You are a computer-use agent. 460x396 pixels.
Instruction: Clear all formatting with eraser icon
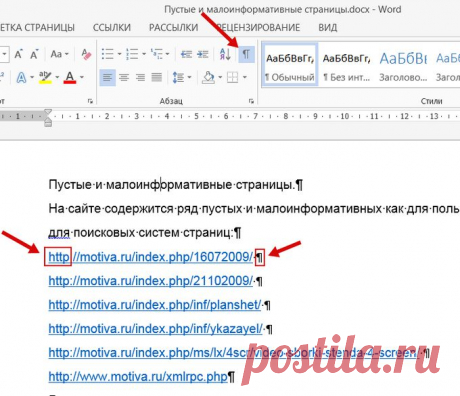(86, 54)
